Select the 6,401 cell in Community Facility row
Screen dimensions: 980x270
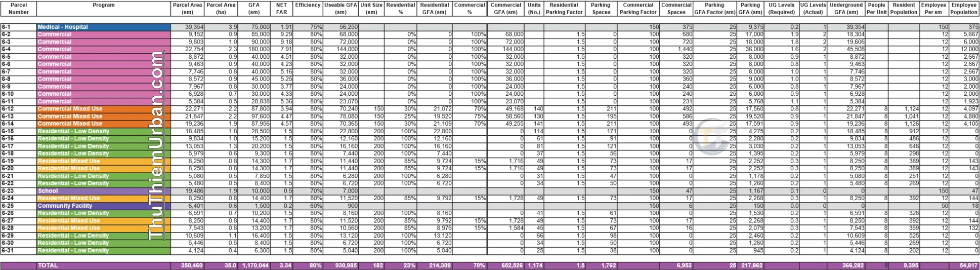click(x=188, y=206)
